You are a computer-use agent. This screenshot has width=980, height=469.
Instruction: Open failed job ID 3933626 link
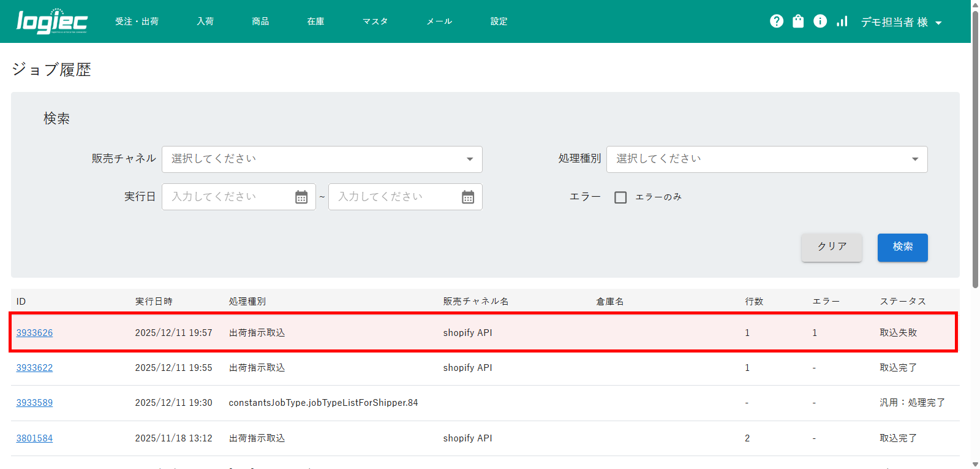pos(34,333)
